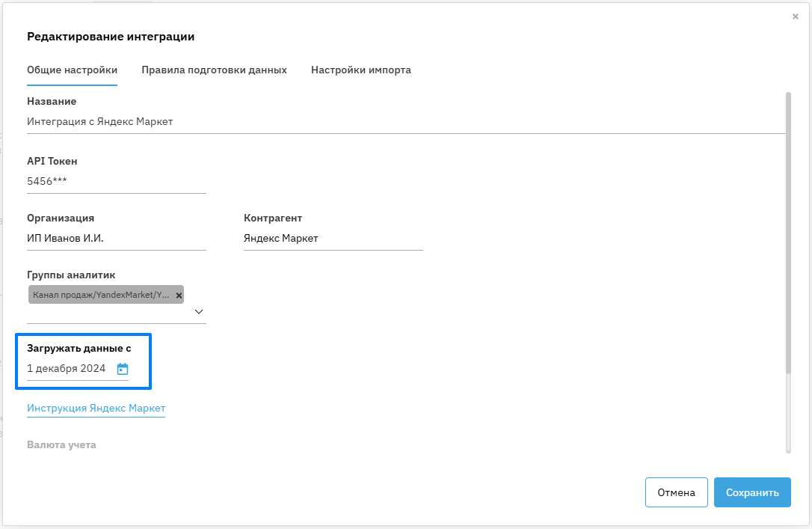812x529 pixels.
Task: Expand the Группы аналитик dropdown arrow
Action: (x=199, y=311)
